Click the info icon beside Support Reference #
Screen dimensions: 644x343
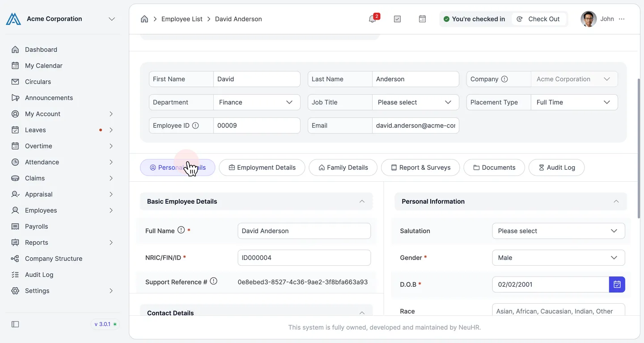point(214,281)
